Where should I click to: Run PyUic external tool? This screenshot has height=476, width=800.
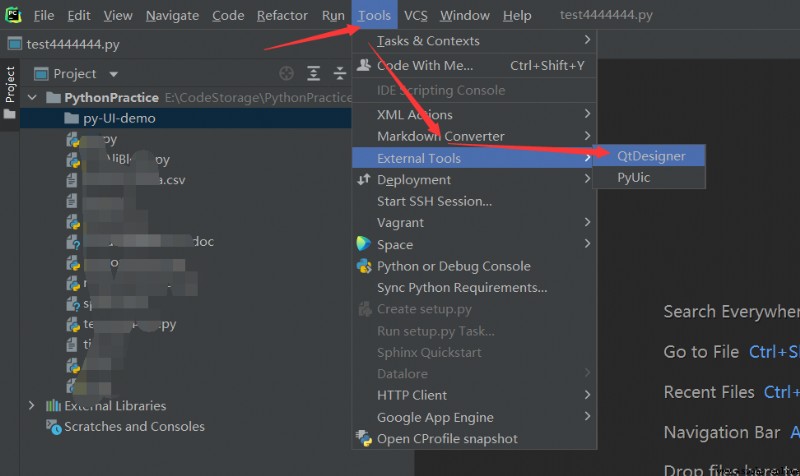pyautogui.click(x=651, y=178)
